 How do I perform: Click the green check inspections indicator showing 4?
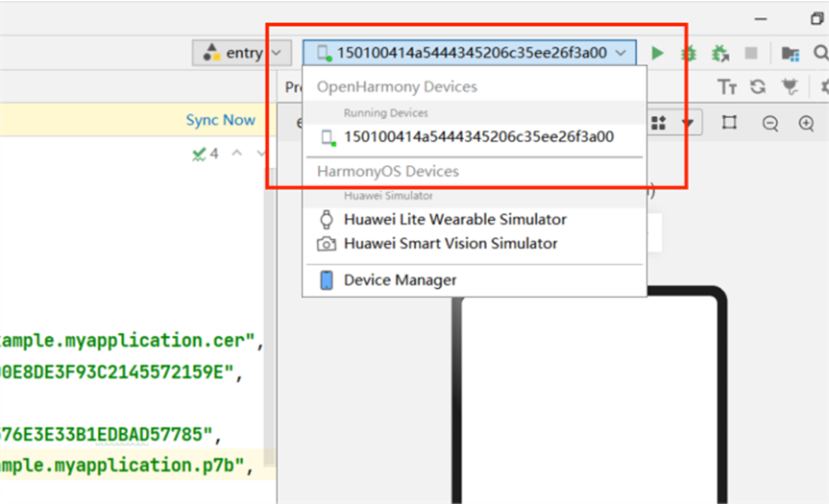coord(206,154)
